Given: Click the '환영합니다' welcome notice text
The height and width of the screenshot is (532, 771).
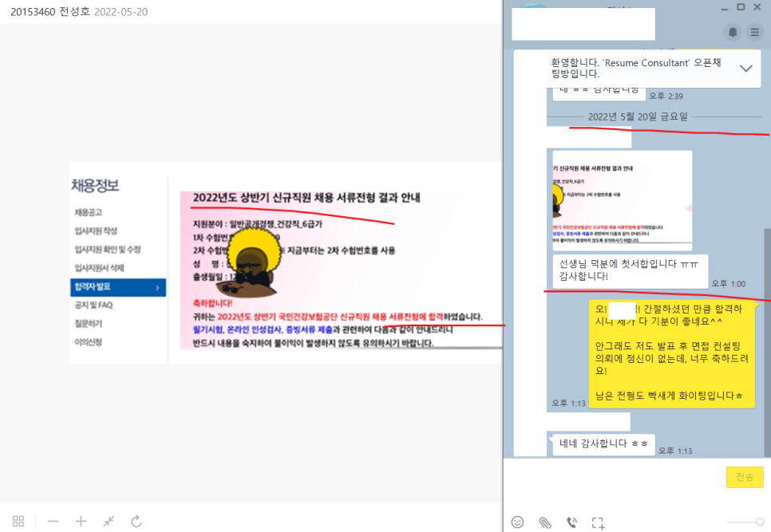Looking at the screenshot, I should click(x=636, y=69).
